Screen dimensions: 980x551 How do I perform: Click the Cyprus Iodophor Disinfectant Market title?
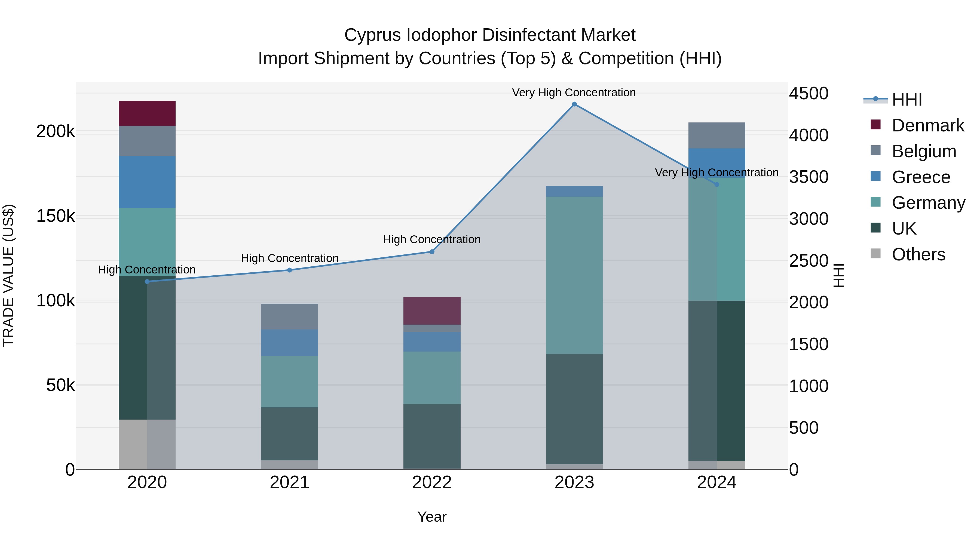[490, 35]
